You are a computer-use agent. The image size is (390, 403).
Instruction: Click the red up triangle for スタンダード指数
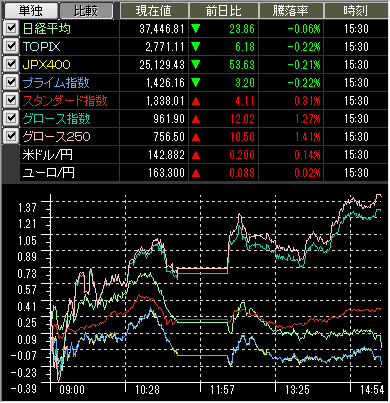pyautogui.click(x=196, y=101)
